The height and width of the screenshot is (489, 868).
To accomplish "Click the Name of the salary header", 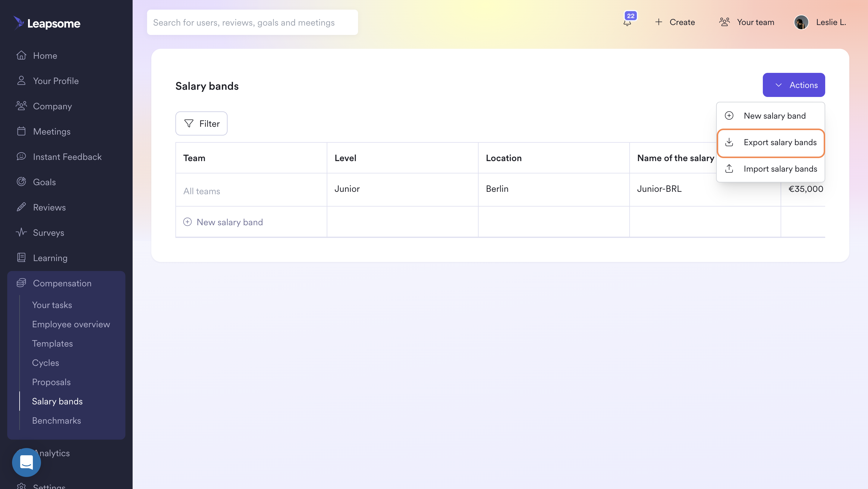I will 675,158.
